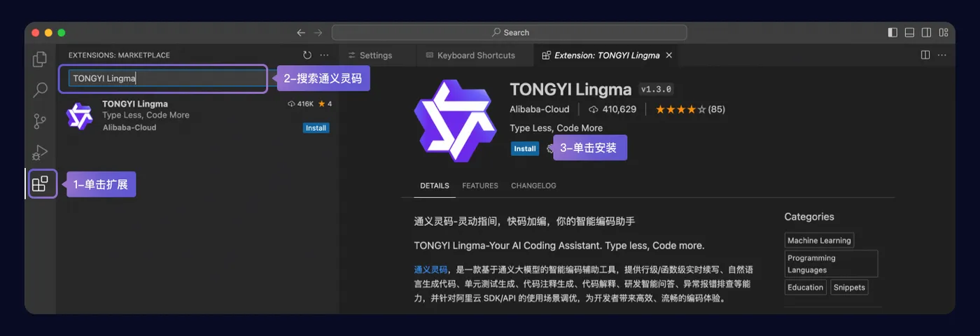Viewport: 980px width, 336px height.
Task: Focus the extensions search input field
Action: click(x=167, y=78)
